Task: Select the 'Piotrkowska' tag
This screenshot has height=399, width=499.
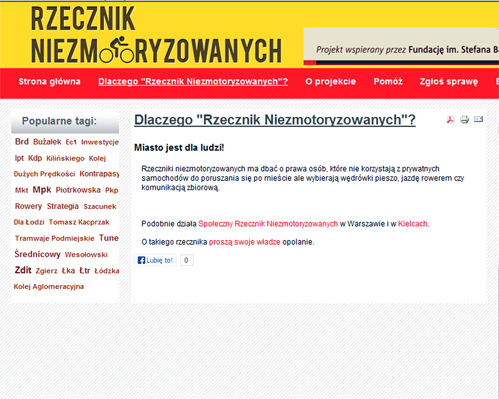Action: tap(78, 190)
